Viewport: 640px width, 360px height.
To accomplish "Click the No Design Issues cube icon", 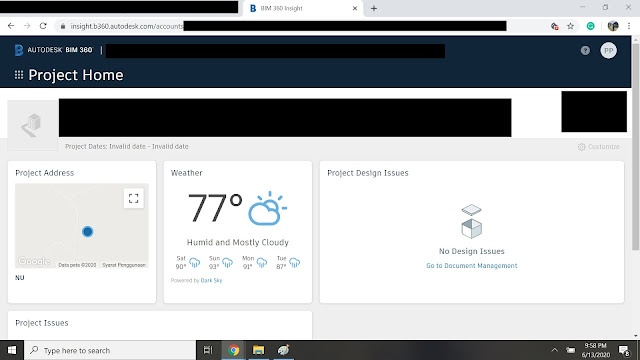I will 471,222.
